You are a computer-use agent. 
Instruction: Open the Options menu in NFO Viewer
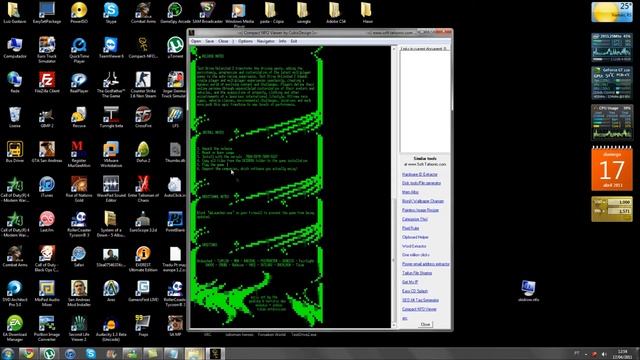click(x=245, y=41)
